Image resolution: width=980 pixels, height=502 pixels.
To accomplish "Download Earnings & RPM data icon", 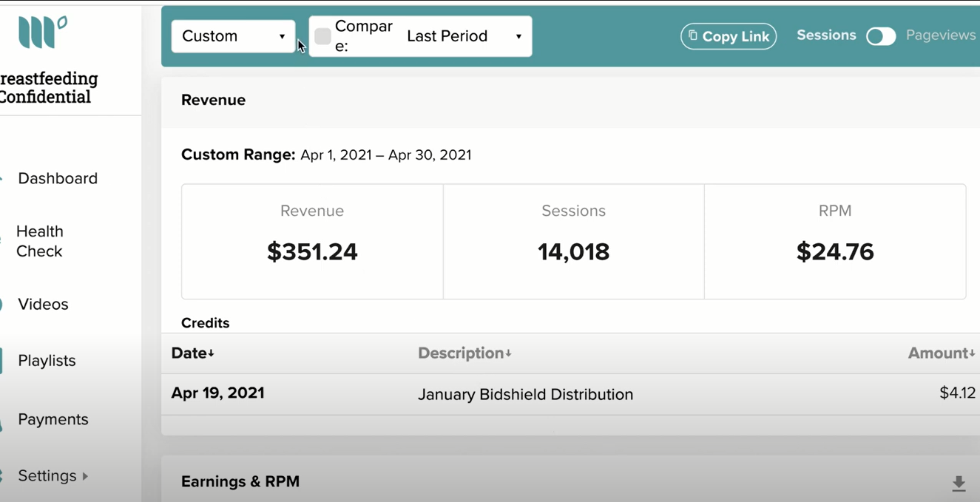I will click(959, 484).
